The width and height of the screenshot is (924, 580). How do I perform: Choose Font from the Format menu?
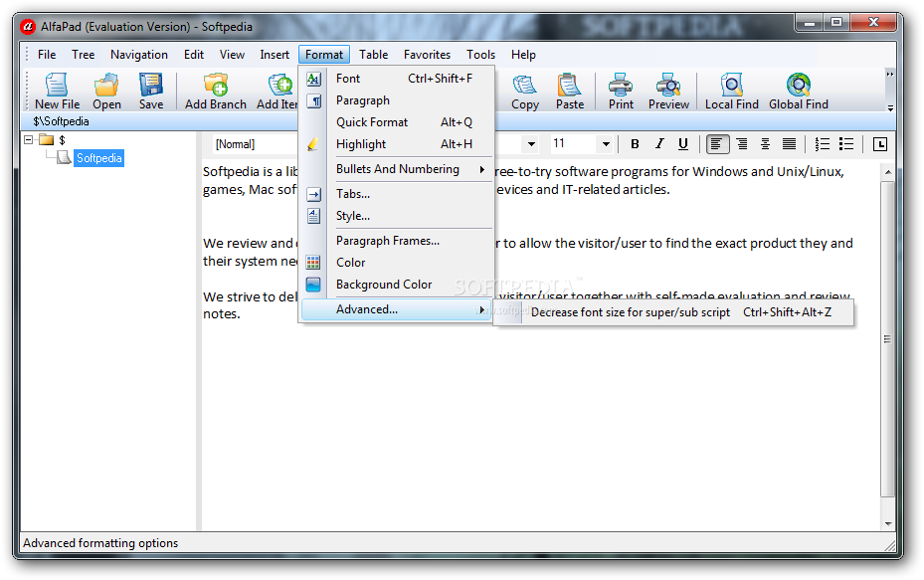[x=397, y=79]
